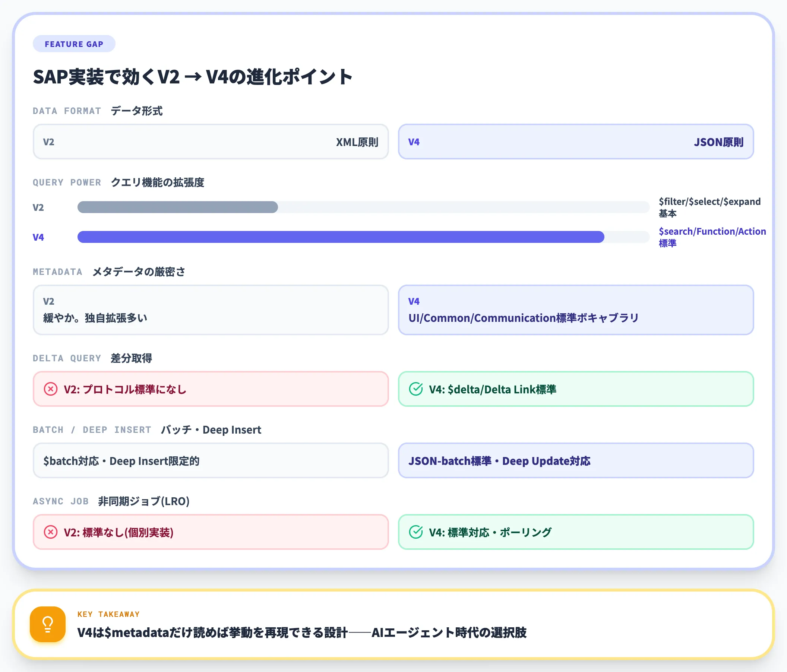This screenshot has height=672, width=787.
Task: Click the V2 query power progress bar
Action: pos(363,207)
